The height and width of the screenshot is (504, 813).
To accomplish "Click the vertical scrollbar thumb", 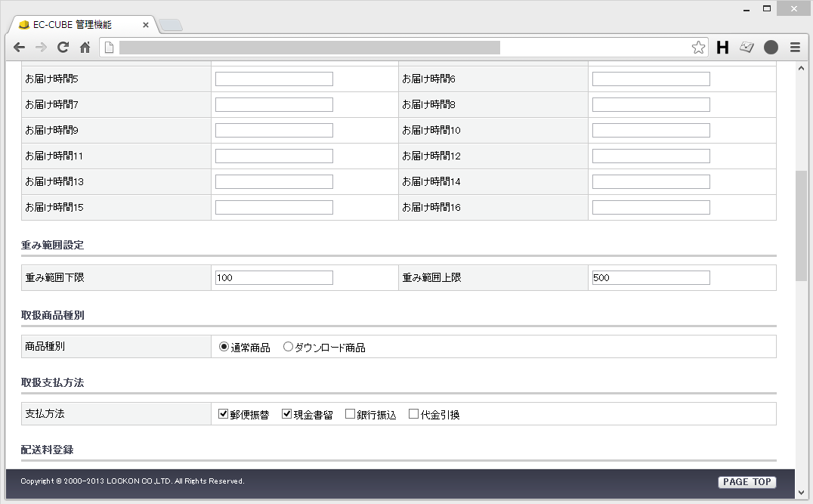I will pos(801,226).
